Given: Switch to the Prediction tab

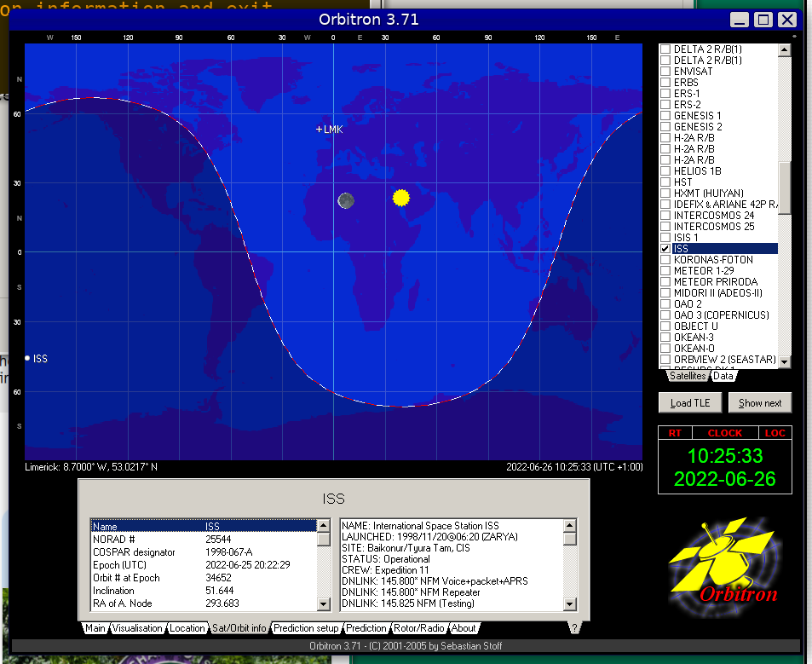Looking at the screenshot, I should (366, 628).
